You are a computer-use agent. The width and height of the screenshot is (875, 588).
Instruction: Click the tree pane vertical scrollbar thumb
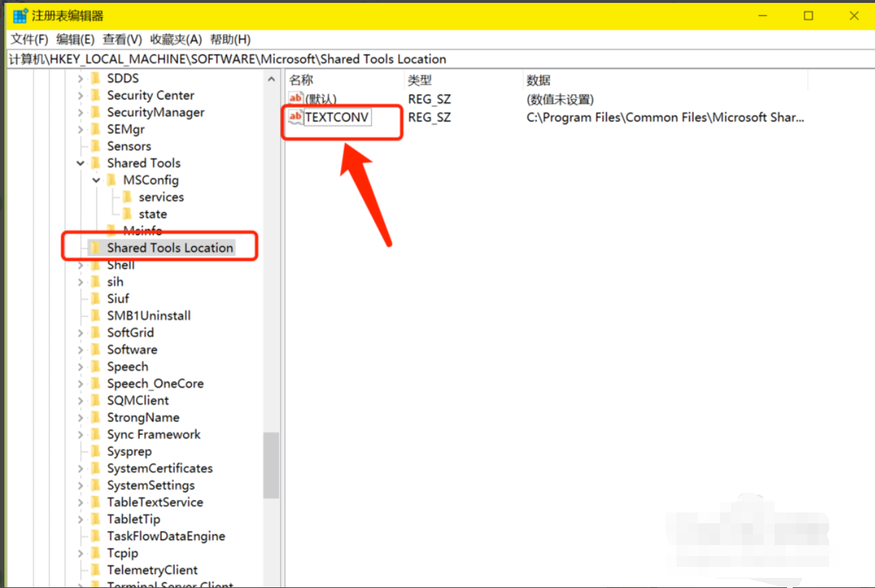(271, 465)
